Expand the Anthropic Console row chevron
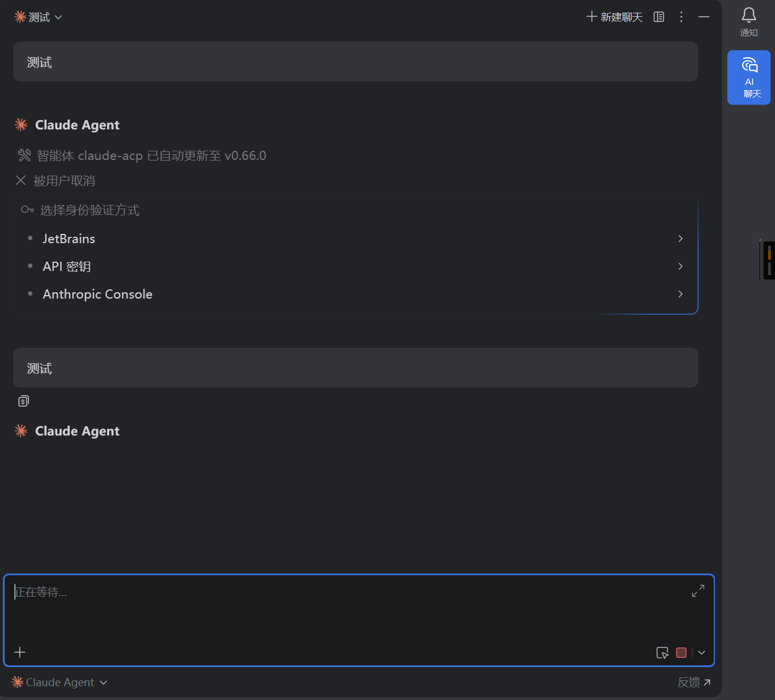 coord(680,294)
